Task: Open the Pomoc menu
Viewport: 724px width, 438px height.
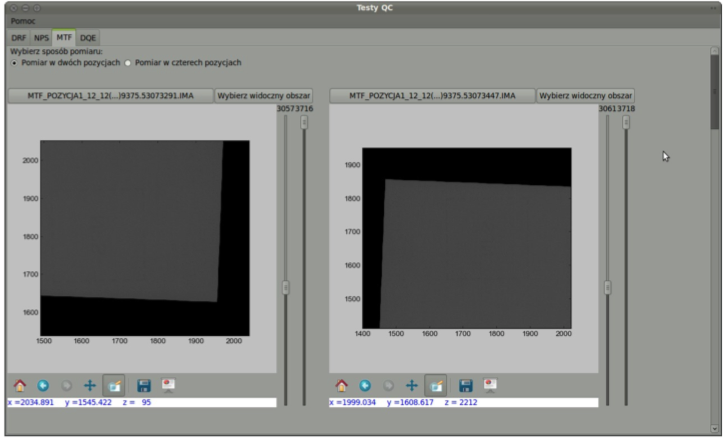Action: (x=23, y=20)
